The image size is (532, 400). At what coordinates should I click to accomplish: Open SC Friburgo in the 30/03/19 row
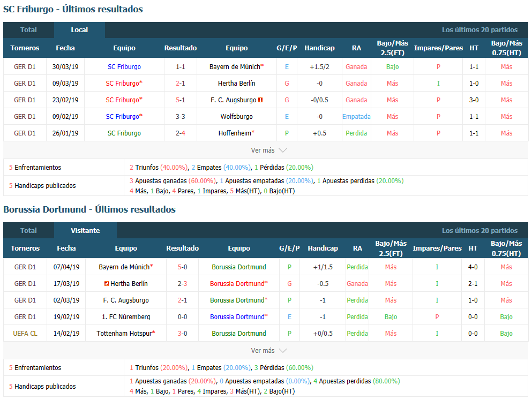coord(124,67)
